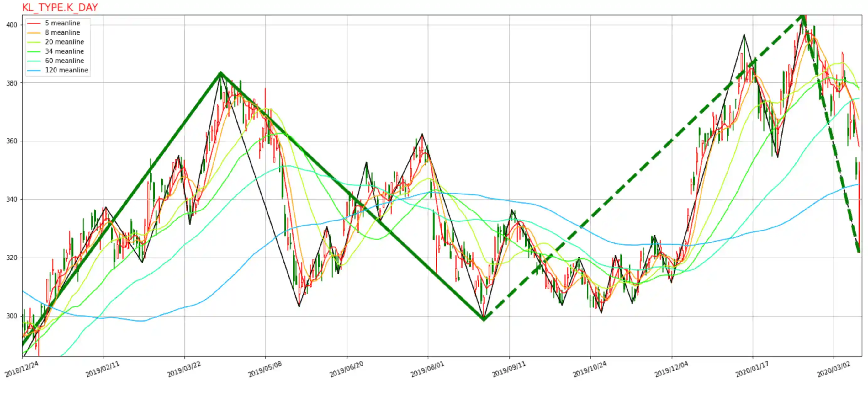Viewport: 868px width, 399px height.
Task: Click the 60 meanline legend entry
Action: pyautogui.click(x=64, y=61)
